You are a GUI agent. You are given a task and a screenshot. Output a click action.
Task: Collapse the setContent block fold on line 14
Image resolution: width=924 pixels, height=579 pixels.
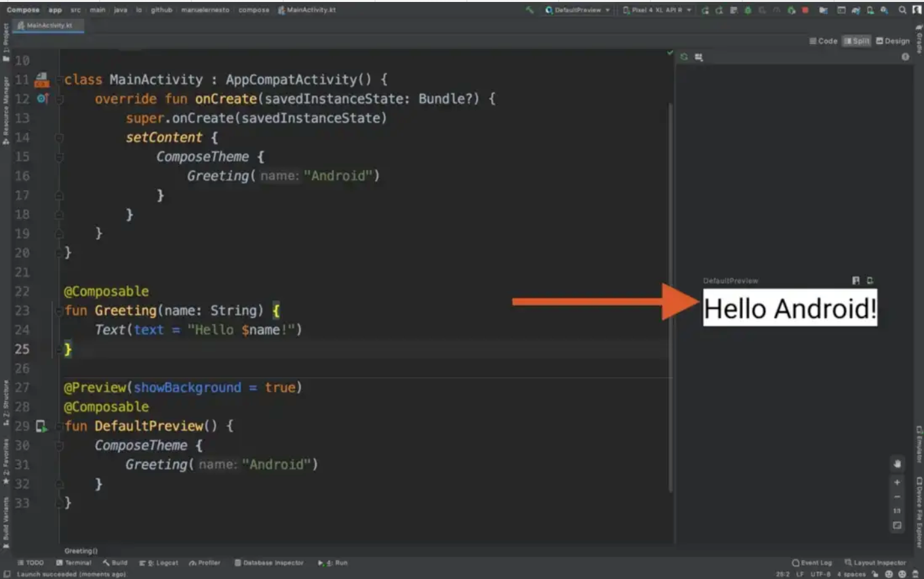click(x=59, y=138)
